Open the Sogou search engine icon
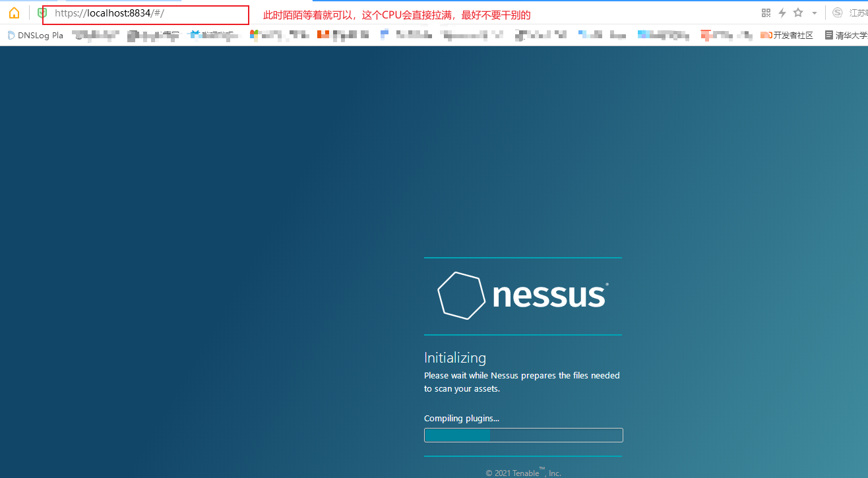This screenshot has width=868, height=478. pyautogui.click(x=838, y=13)
